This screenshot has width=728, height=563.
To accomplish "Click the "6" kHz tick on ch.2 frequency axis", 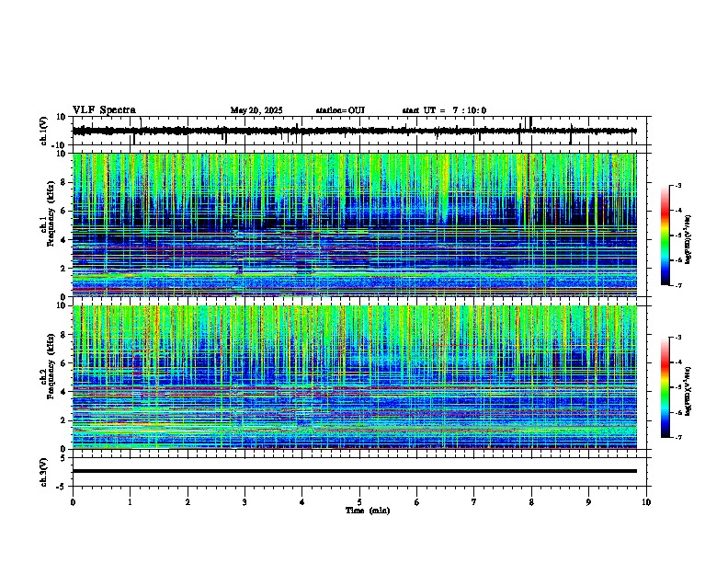I will pos(63,363).
